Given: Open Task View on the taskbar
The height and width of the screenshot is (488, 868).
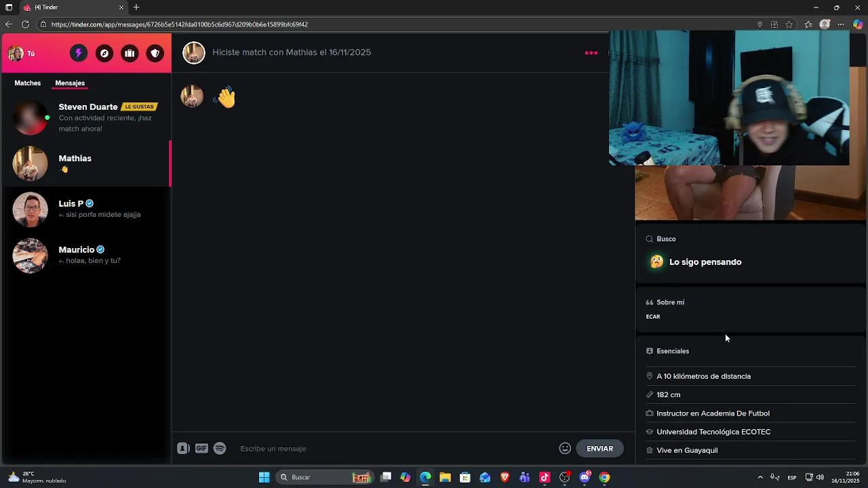Looking at the screenshot, I should [386, 477].
